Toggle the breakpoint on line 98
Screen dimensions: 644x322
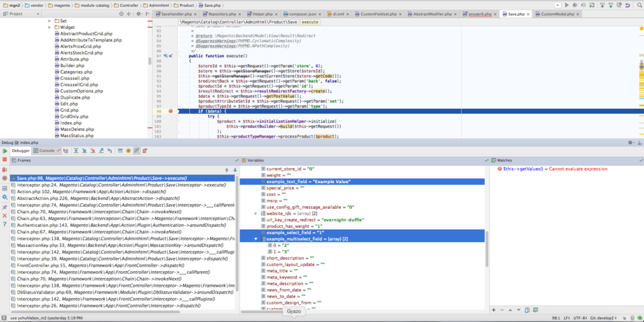point(171,111)
